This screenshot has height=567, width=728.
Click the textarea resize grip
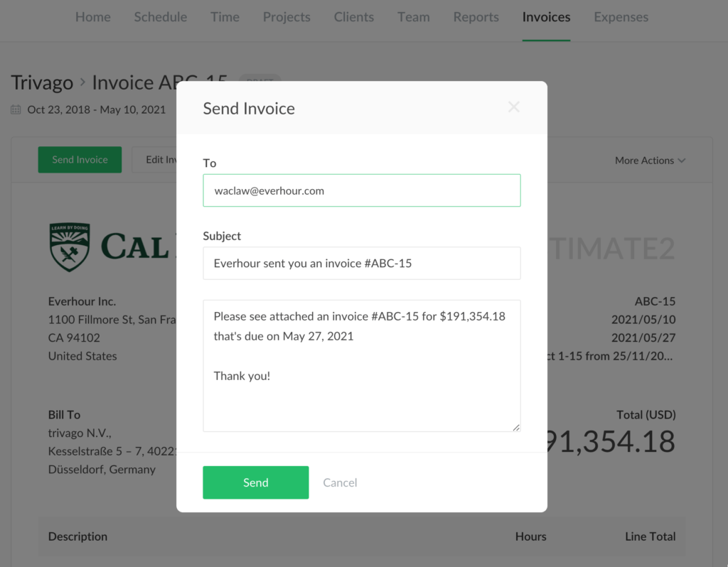click(x=516, y=426)
